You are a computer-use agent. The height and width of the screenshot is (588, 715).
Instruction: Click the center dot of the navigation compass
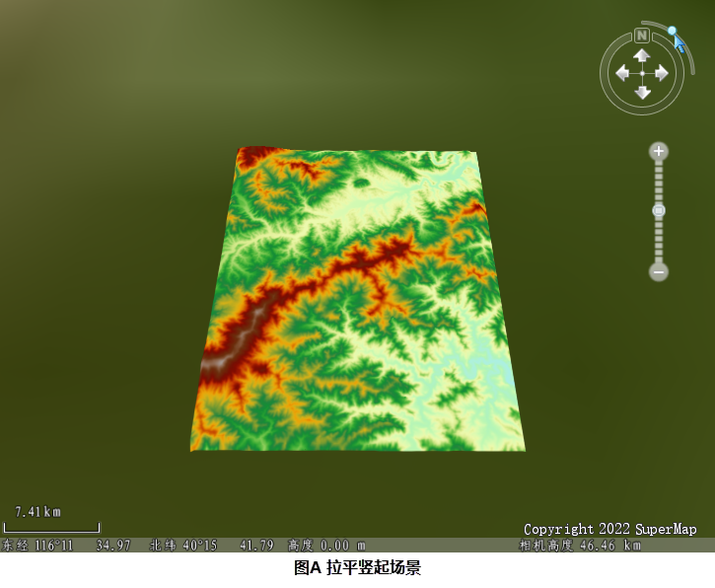point(642,73)
